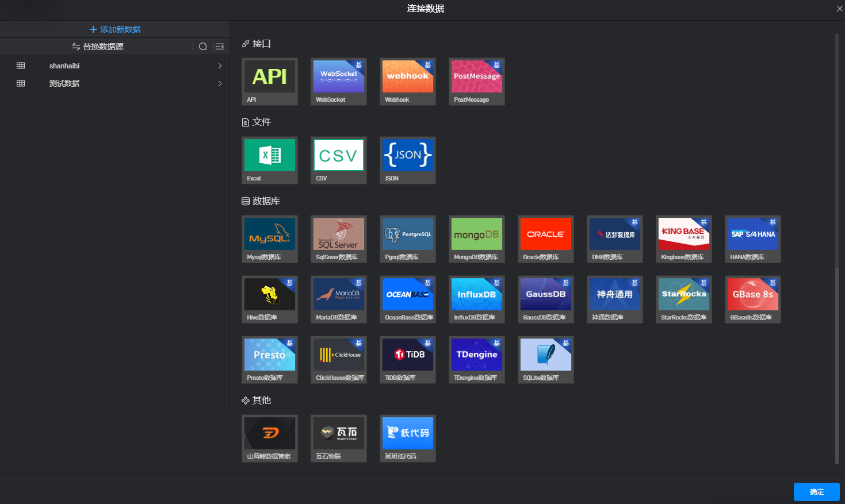Expand the 测试数据 entry chevron

pos(220,84)
